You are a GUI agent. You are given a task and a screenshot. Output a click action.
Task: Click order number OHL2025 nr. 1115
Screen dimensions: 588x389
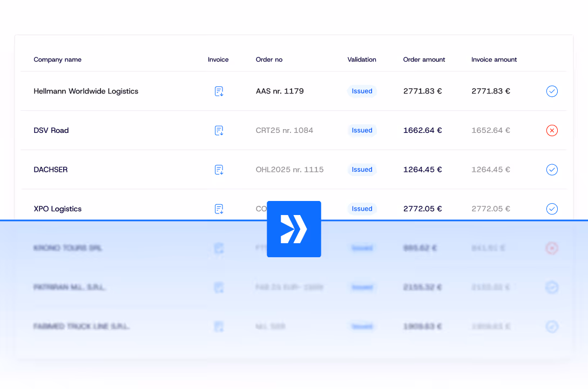(289, 170)
